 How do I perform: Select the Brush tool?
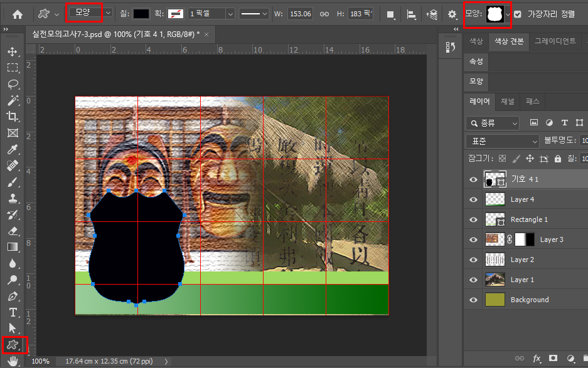point(12,182)
